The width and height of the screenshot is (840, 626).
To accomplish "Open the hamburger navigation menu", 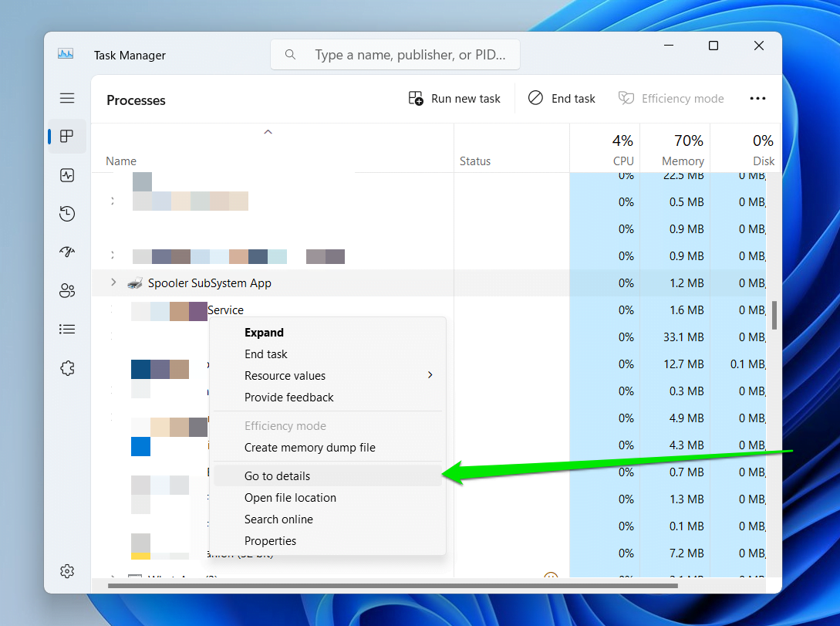I will coord(67,98).
